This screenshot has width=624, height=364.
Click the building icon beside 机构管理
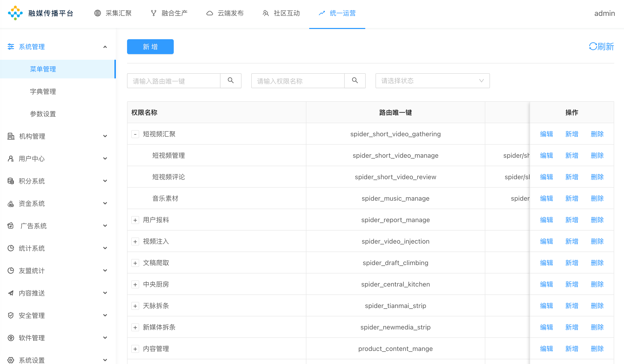11,136
